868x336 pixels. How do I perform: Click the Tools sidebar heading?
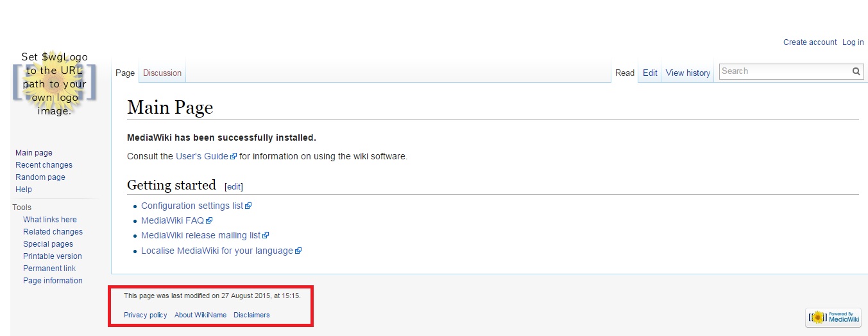click(22, 208)
